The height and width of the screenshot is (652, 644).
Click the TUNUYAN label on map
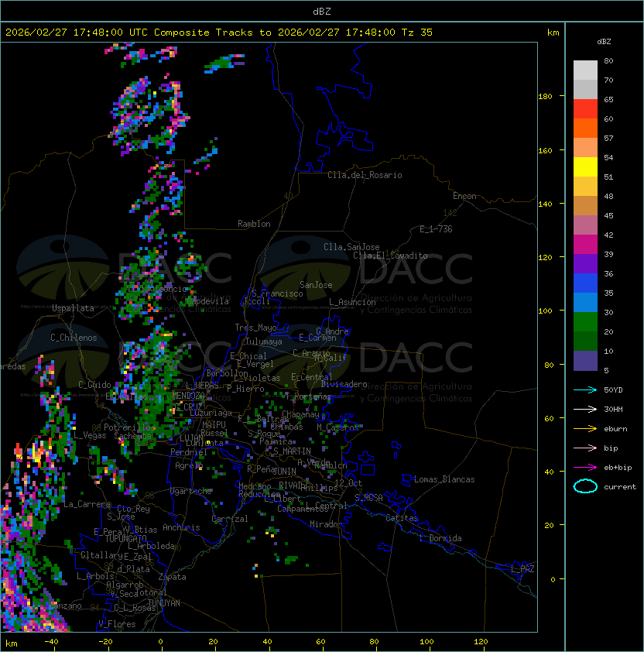[164, 602]
